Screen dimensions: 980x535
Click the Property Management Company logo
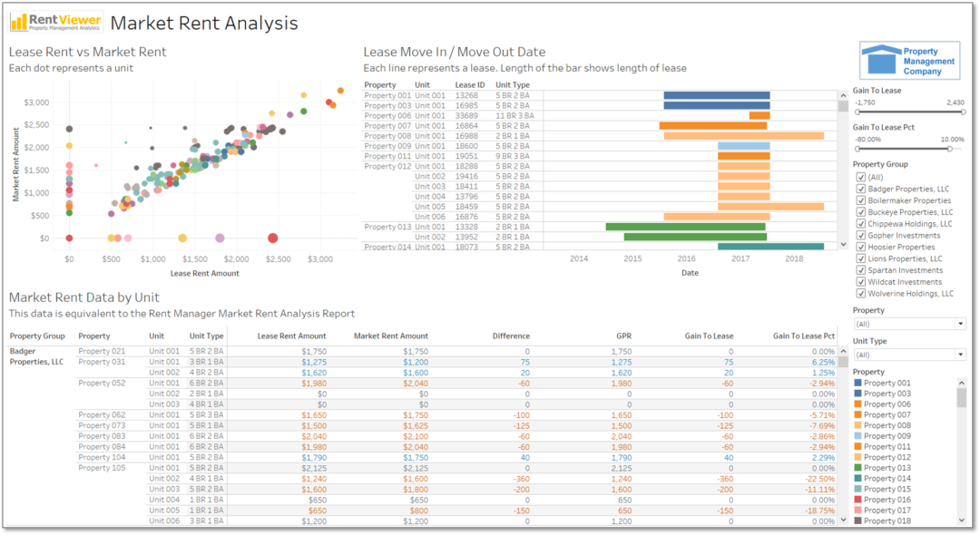pos(907,59)
